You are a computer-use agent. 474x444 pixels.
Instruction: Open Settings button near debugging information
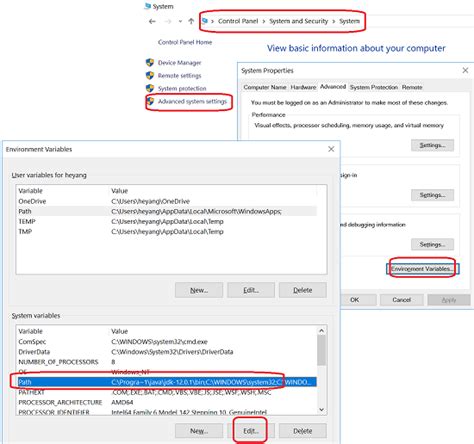click(432, 244)
